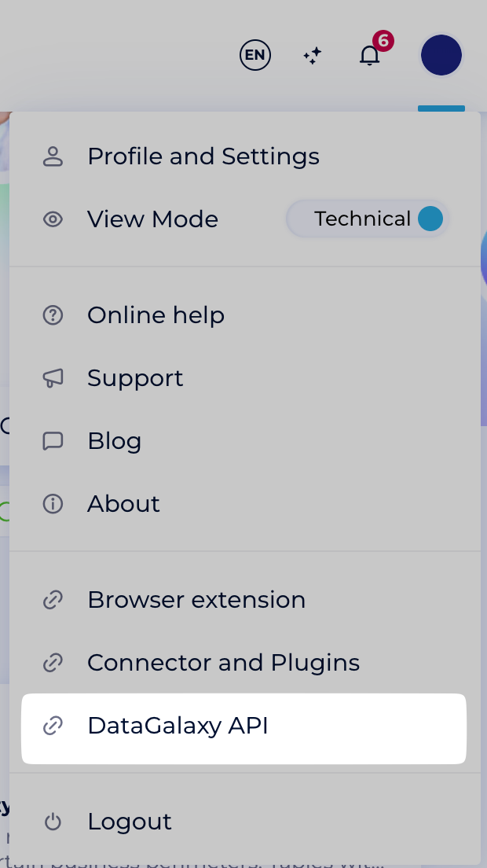Click the person icon for Profile
The image size is (487, 868).
pyautogui.click(x=53, y=156)
